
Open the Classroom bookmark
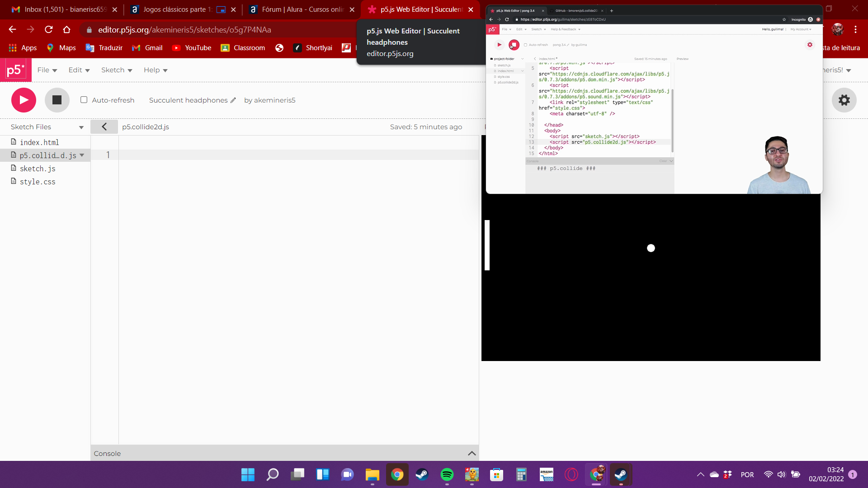pyautogui.click(x=243, y=48)
